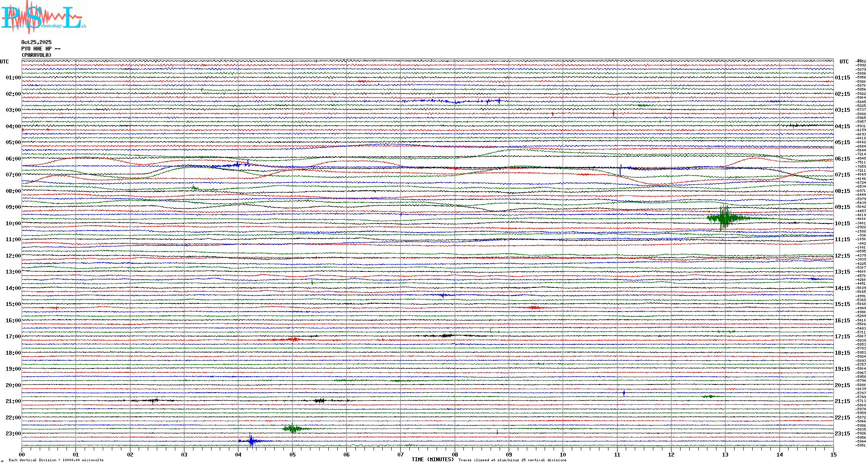Click the minute 15 tick label at bottom right

[x=833, y=455]
